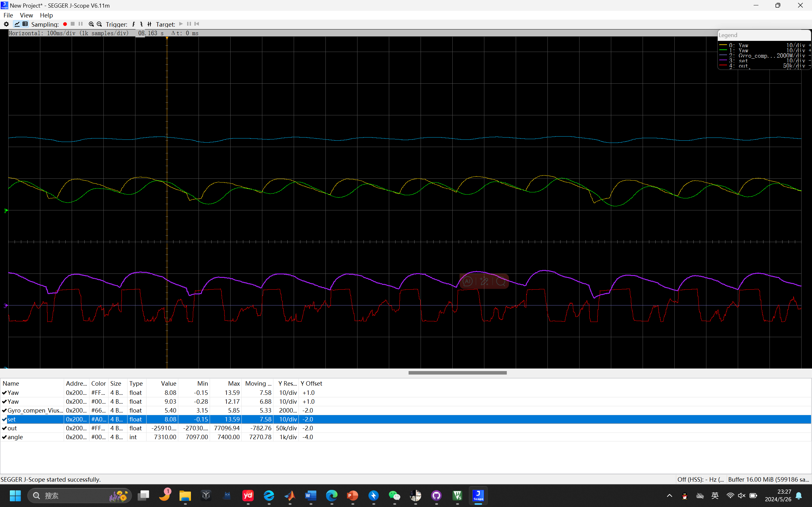This screenshot has height=507, width=812.
Task: Select the rising edge trigger icon
Action: click(x=134, y=24)
